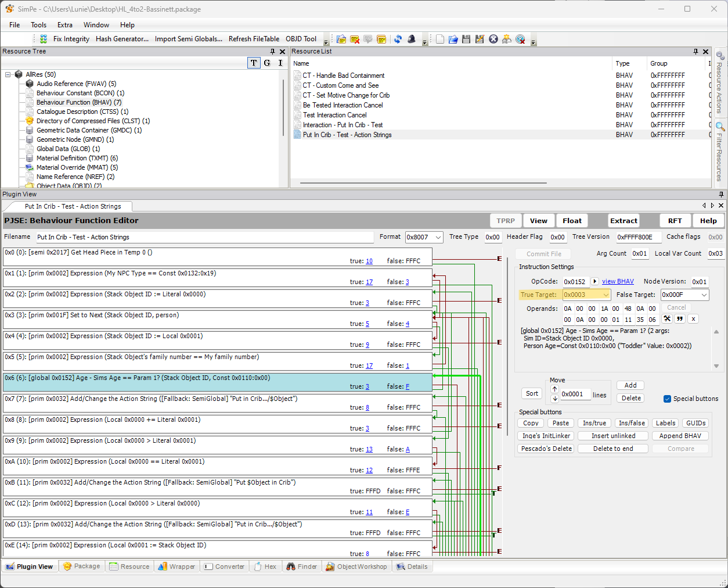Select CT - Set Motive Change for Crib

point(346,95)
